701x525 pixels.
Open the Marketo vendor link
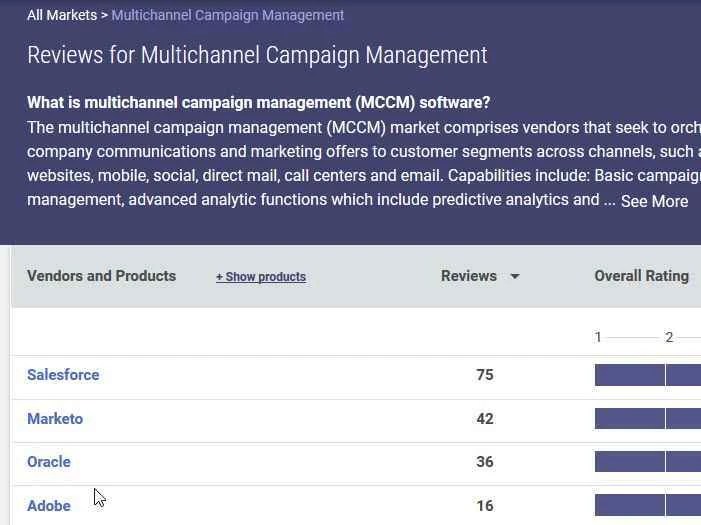point(55,419)
